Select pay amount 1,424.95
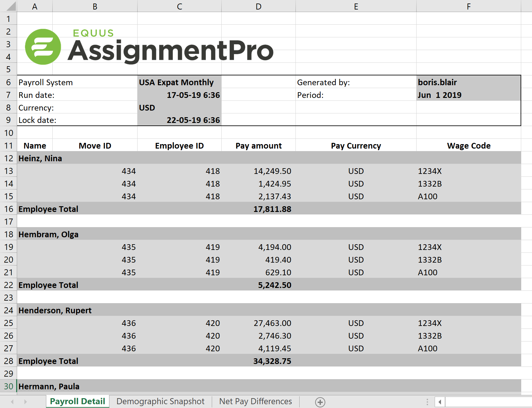The image size is (532, 408). coord(258,183)
